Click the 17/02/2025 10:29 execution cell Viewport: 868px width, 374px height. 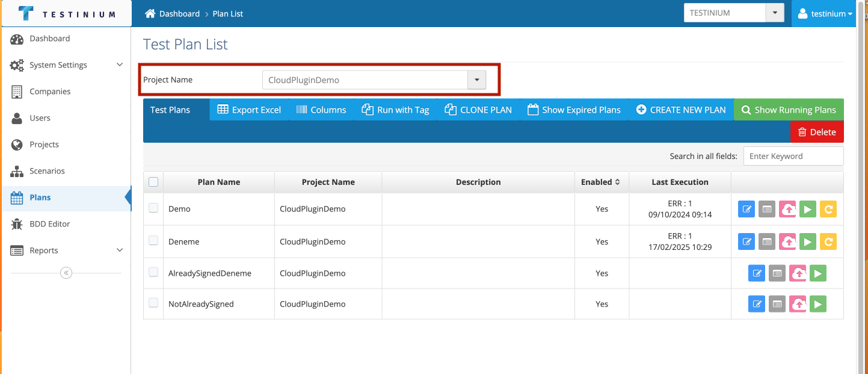(x=680, y=242)
